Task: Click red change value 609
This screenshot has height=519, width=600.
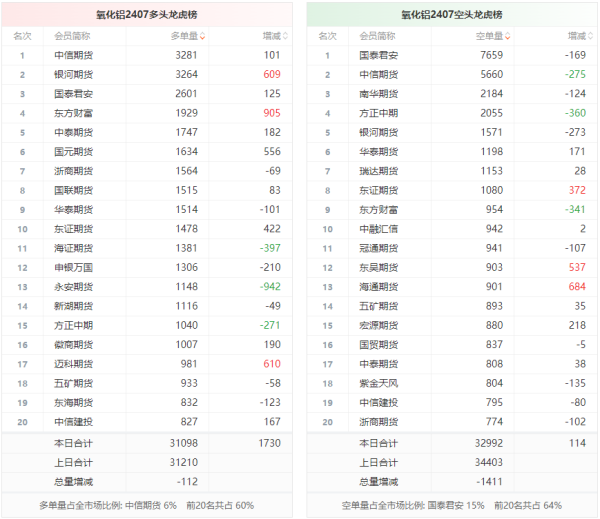Action: (272, 74)
